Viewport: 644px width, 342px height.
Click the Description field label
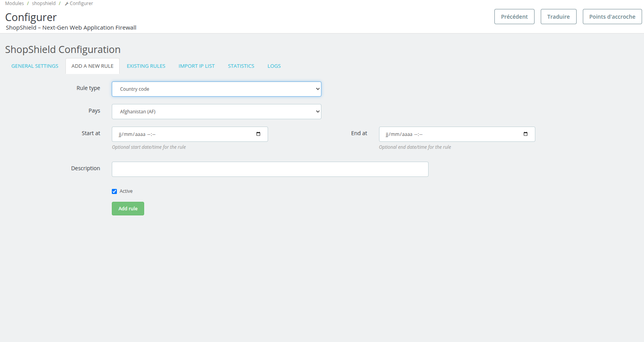click(86, 168)
